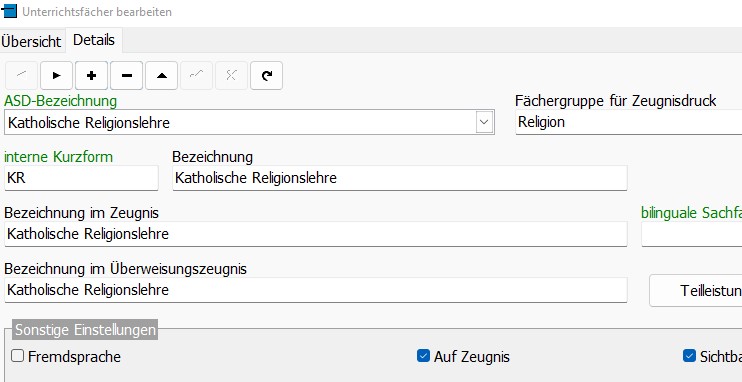Delete subject with minus button

pyautogui.click(x=126, y=75)
